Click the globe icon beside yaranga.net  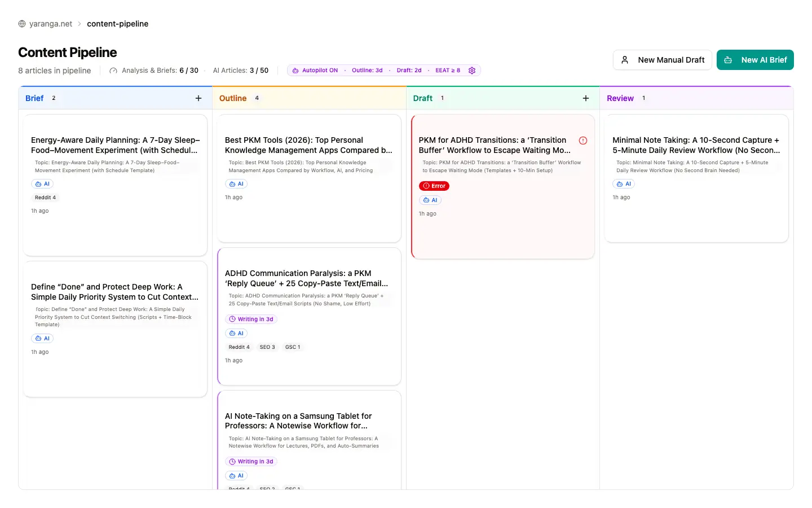(x=22, y=24)
